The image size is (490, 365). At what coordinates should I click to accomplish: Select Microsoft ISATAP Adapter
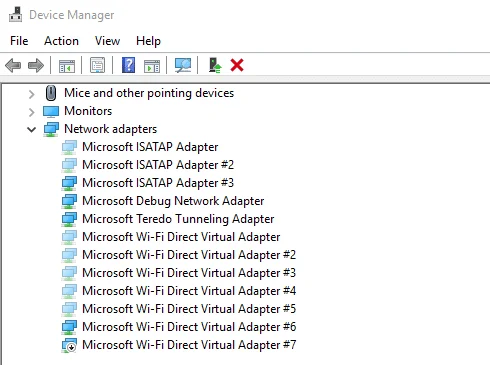point(150,147)
